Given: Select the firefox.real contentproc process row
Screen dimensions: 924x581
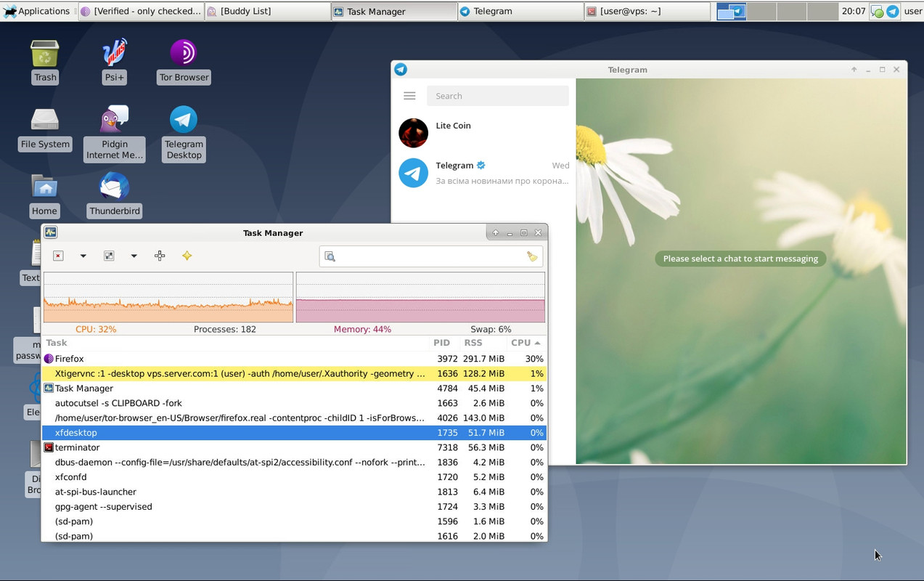Looking at the screenshot, I should coord(294,418).
